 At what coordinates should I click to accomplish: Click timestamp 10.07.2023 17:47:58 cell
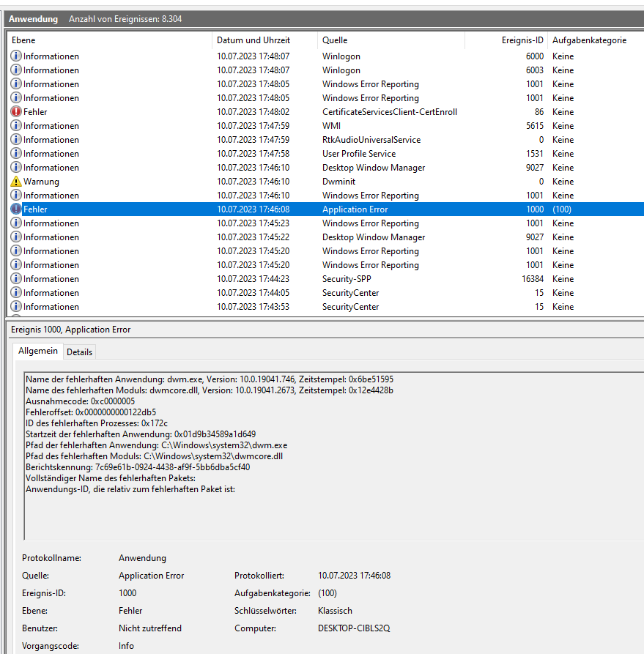coord(253,154)
